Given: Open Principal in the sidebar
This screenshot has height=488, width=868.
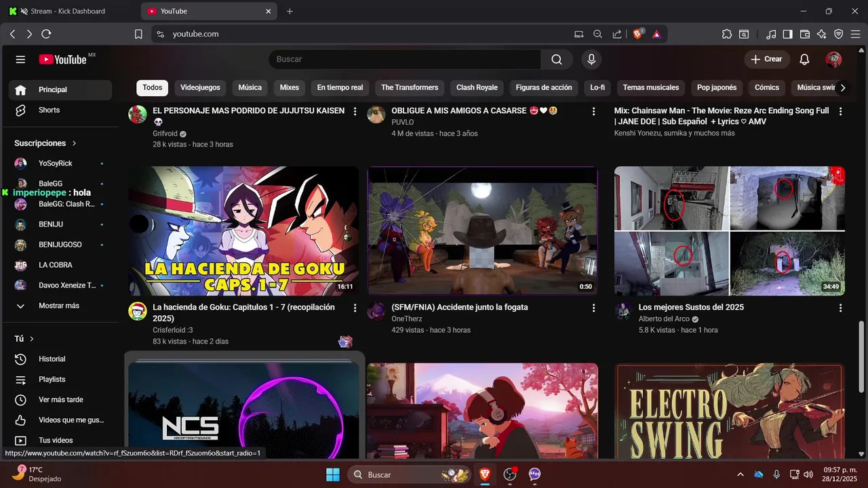Looking at the screenshot, I should (x=60, y=89).
